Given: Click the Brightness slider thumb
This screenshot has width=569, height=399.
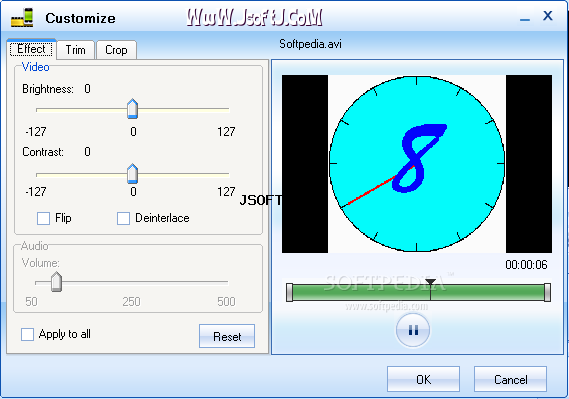Looking at the screenshot, I should click(132, 108).
